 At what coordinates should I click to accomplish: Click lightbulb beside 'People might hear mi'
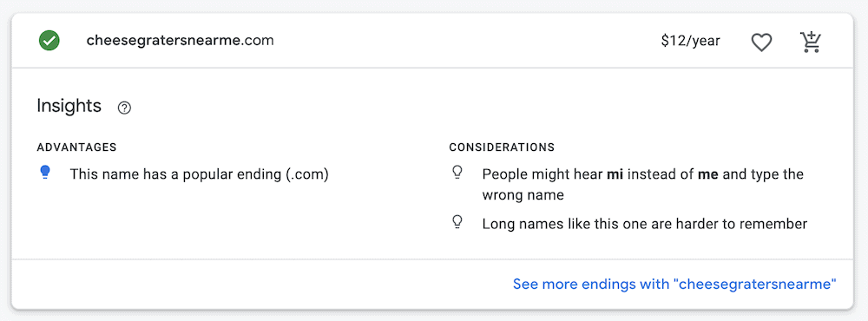tap(457, 174)
